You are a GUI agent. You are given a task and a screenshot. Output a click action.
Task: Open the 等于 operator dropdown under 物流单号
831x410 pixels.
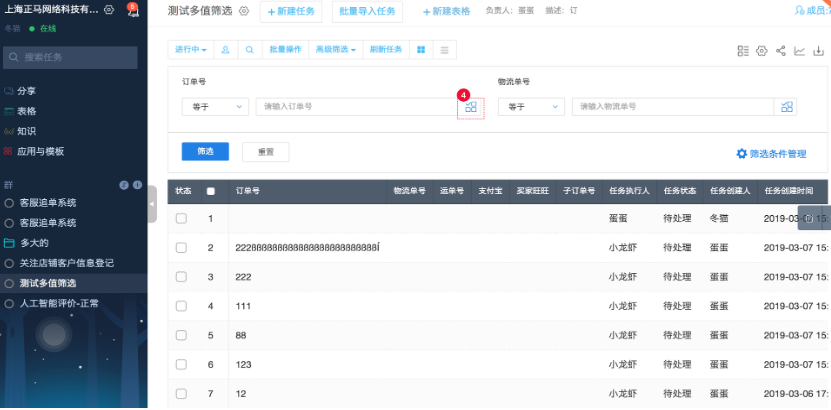point(531,107)
